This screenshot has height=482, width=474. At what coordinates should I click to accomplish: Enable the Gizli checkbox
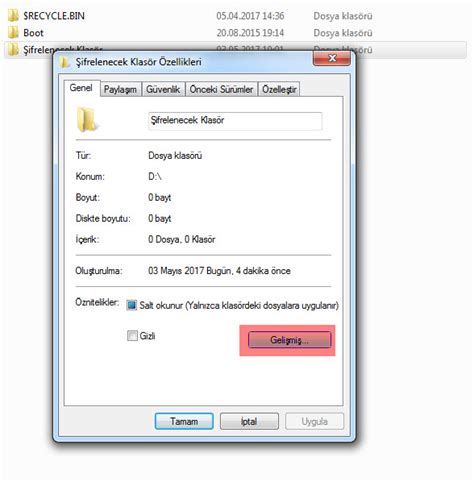tap(132, 335)
